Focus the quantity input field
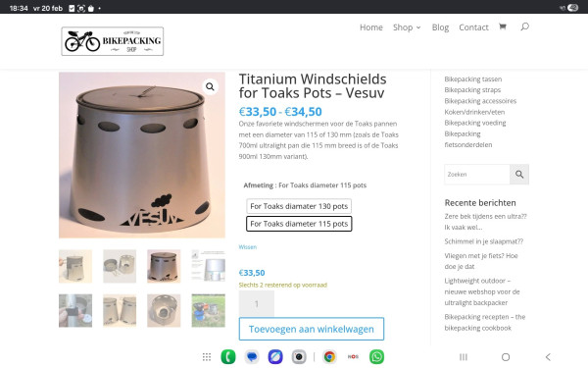The width and height of the screenshot is (588, 368). 257,304
